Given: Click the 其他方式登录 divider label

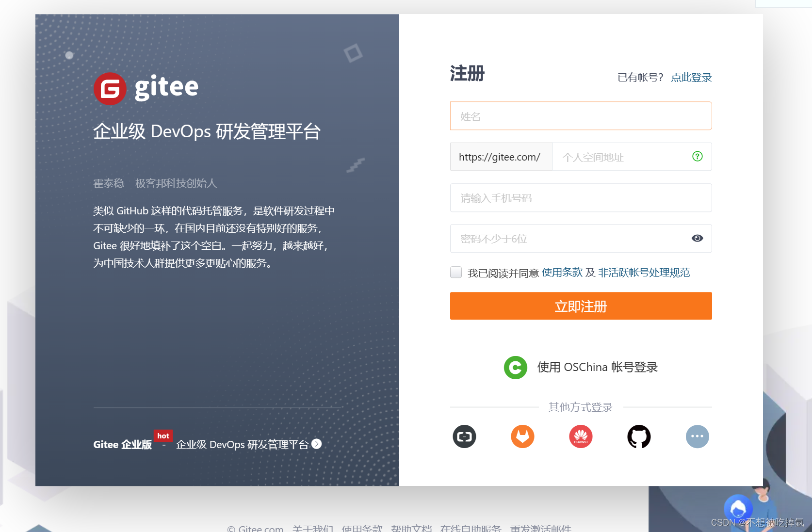Looking at the screenshot, I should click(x=581, y=407).
